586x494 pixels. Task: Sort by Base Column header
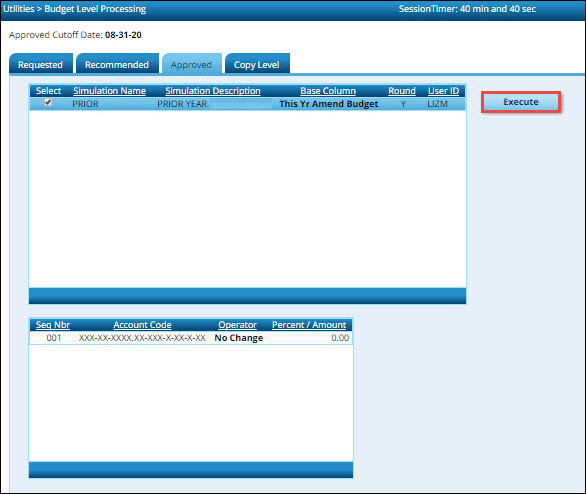pos(328,91)
